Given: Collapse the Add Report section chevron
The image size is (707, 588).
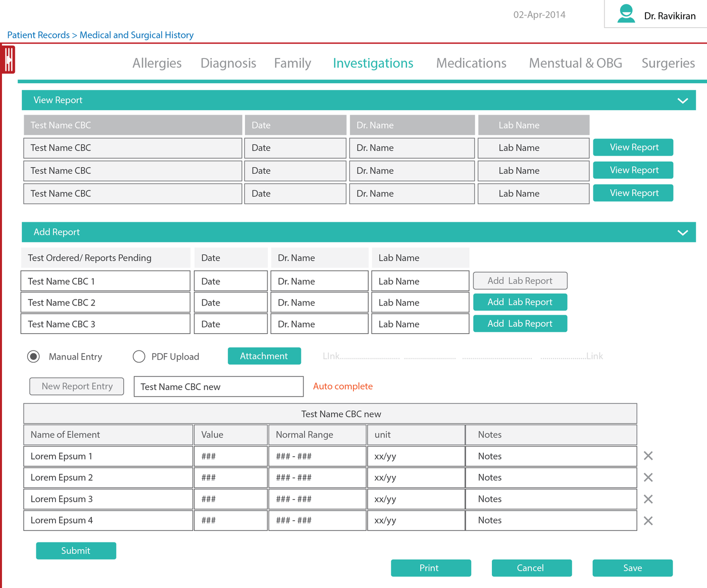Looking at the screenshot, I should tap(683, 232).
